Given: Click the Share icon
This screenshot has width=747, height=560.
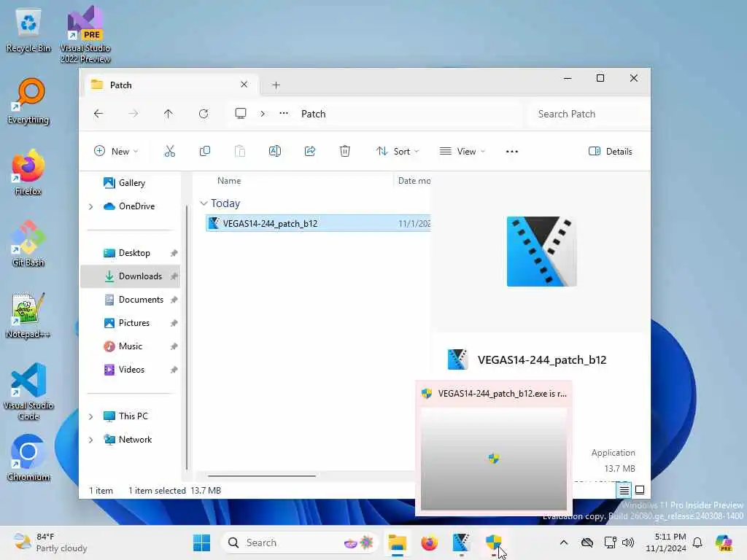Looking at the screenshot, I should tap(309, 152).
